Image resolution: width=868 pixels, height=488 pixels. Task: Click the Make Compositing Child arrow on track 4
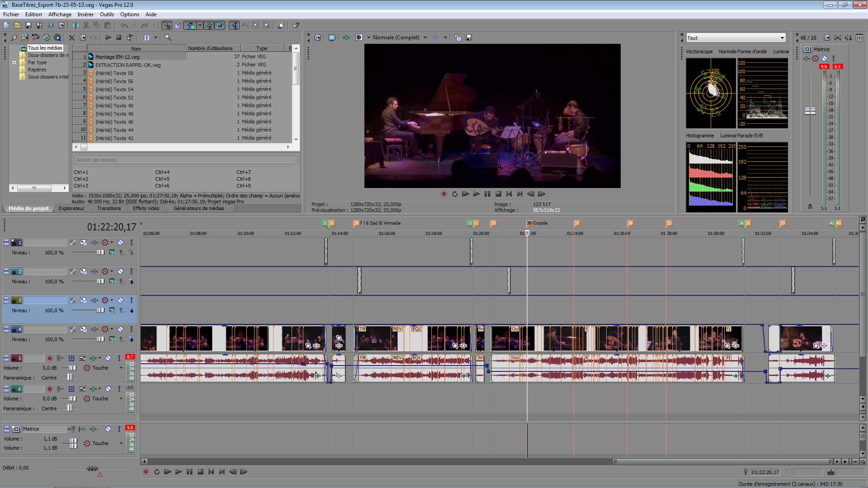coord(131,339)
